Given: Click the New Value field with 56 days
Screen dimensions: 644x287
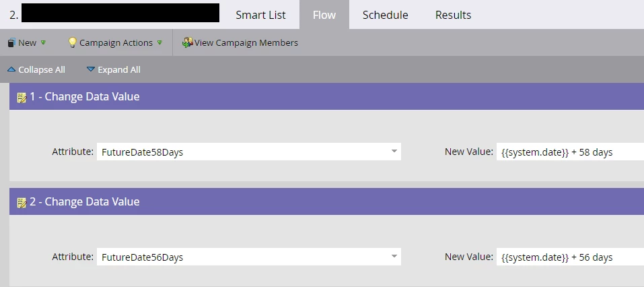Looking at the screenshot, I should click(570, 257).
